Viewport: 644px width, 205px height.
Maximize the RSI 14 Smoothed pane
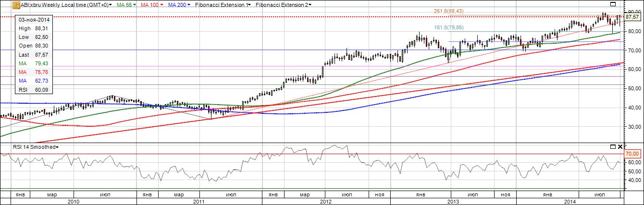point(613,146)
